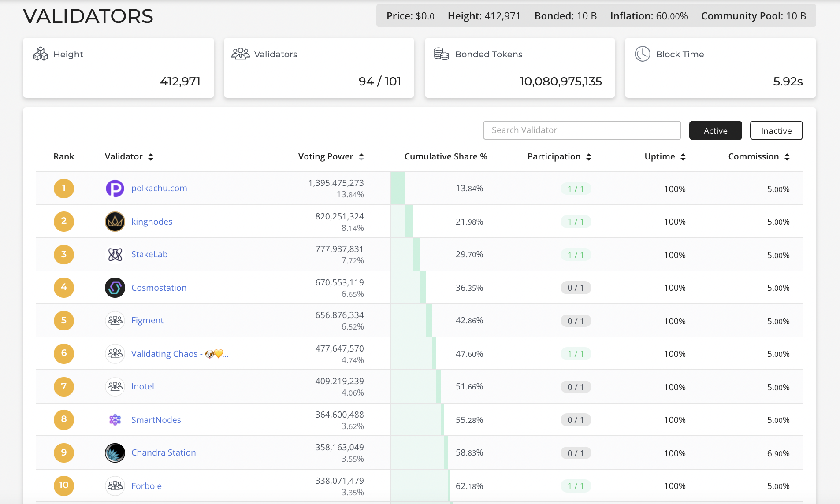Sort by Participation column arrows
This screenshot has width=840, height=504.
pyautogui.click(x=589, y=157)
